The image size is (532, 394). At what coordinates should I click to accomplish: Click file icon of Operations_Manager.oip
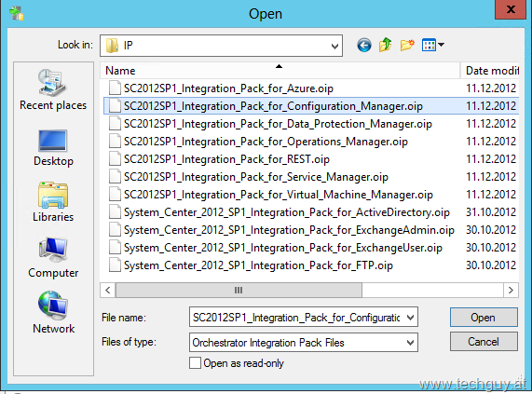click(115, 142)
